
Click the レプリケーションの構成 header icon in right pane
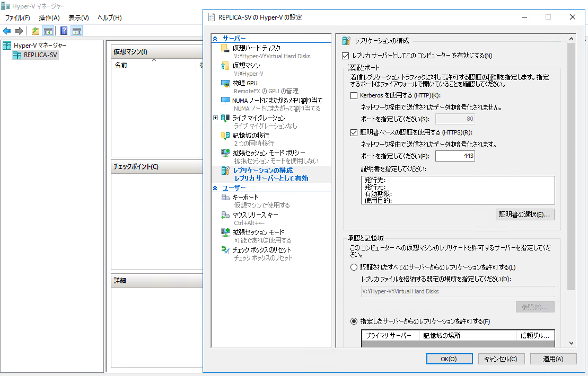tap(346, 41)
